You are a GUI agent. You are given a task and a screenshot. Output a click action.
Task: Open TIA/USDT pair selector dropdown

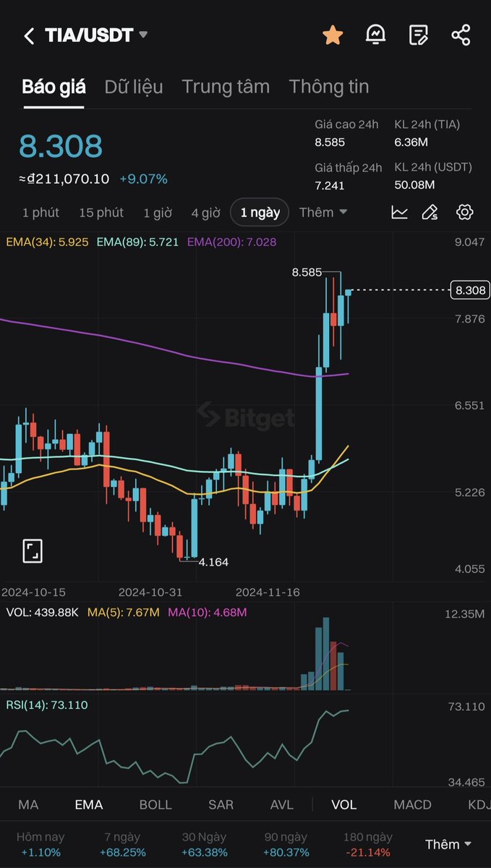pos(96,35)
